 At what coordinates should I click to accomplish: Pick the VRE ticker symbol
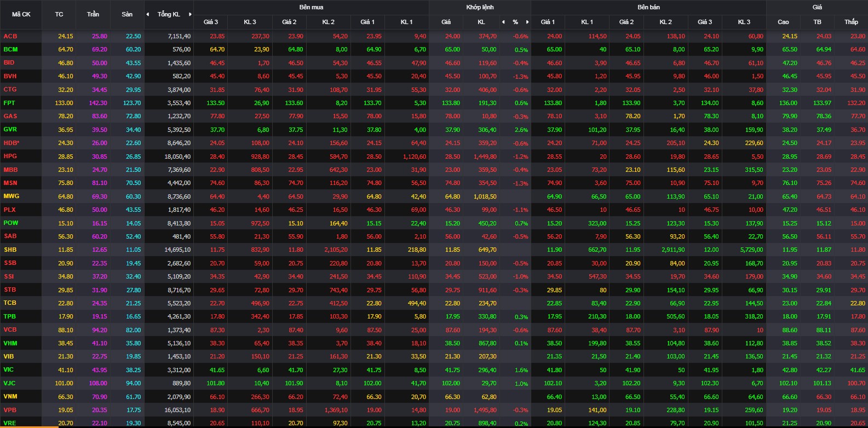click(10, 423)
